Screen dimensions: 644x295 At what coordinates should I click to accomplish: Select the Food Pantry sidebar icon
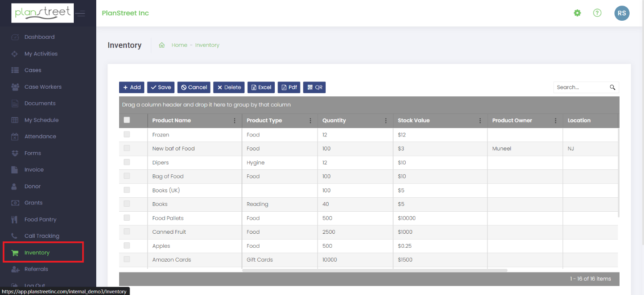point(14,219)
